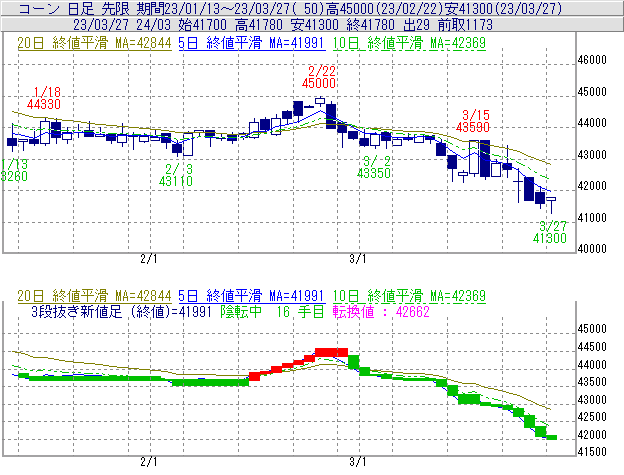The image size is (624, 475).
Task: Click the コーン 日足 先限 title header
Action: click(x=74, y=8)
